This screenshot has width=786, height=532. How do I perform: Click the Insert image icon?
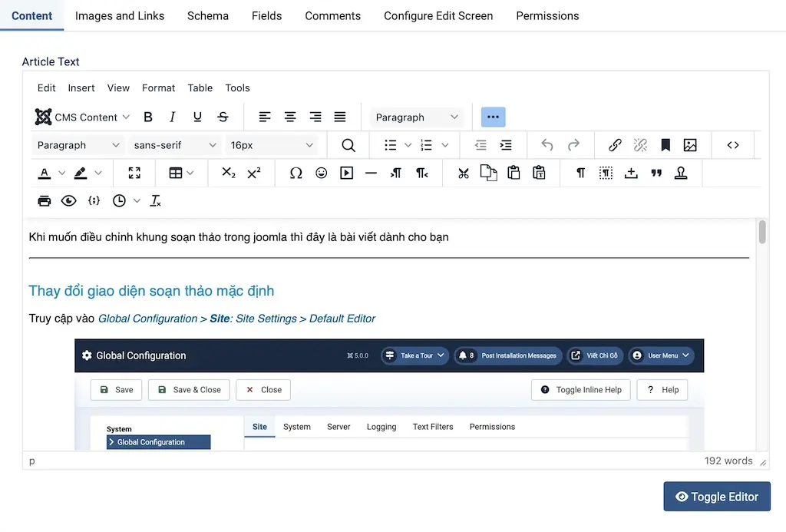click(x=690, y=145)
